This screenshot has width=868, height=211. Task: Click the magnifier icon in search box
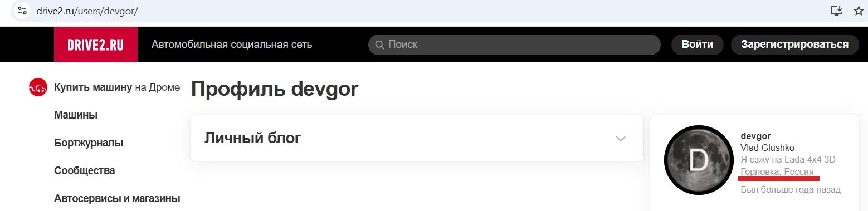(380, 45)
